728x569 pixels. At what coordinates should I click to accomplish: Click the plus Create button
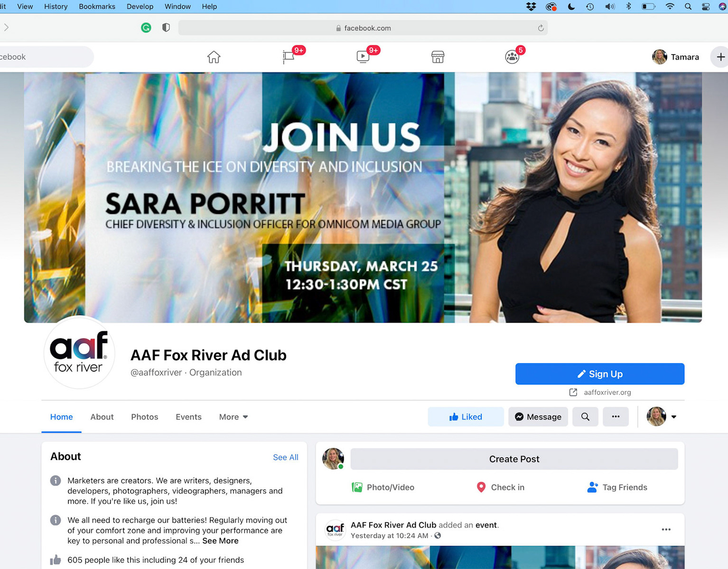click(720, 57)
